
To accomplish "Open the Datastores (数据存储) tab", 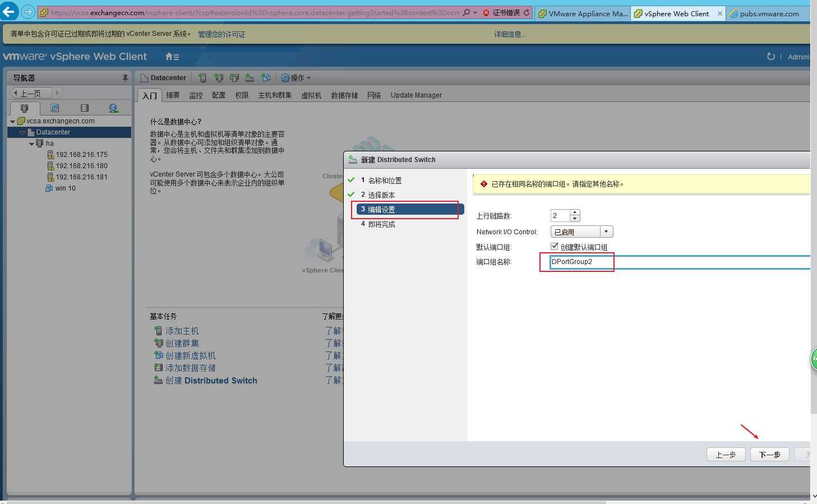I will pos(344,95).
